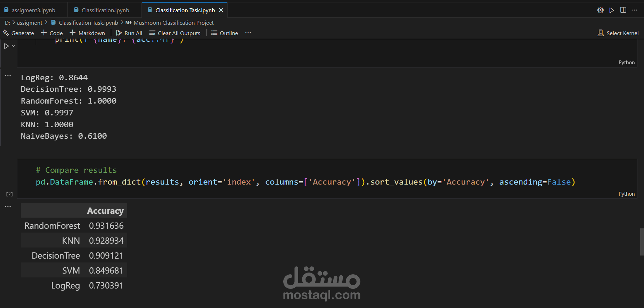Click the execution count [7] label

point(9,194)
